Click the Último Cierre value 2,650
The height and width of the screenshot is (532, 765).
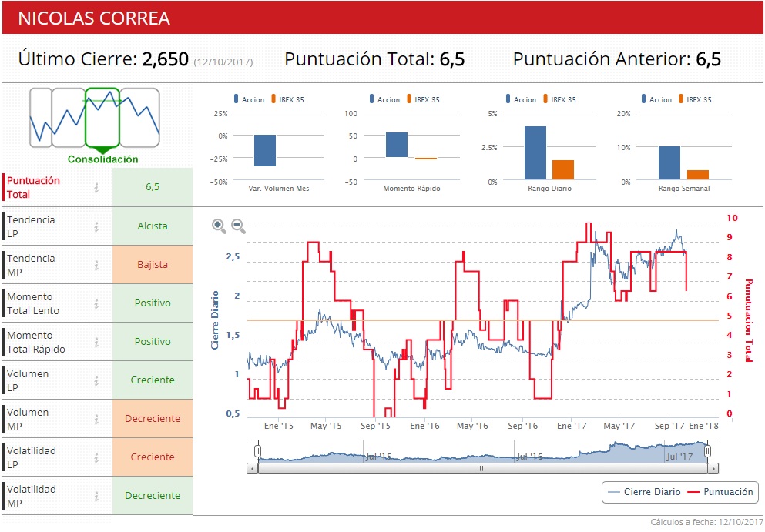coord(165,59)
